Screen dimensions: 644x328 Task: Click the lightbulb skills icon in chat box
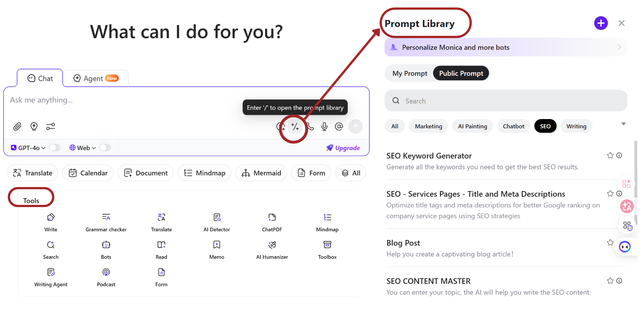point(34,126)
